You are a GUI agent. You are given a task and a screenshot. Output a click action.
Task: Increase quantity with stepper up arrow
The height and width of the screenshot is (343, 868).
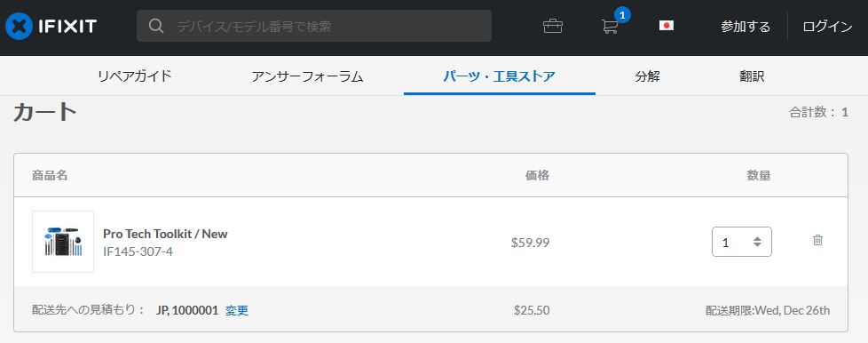click(x=757, y=239)
